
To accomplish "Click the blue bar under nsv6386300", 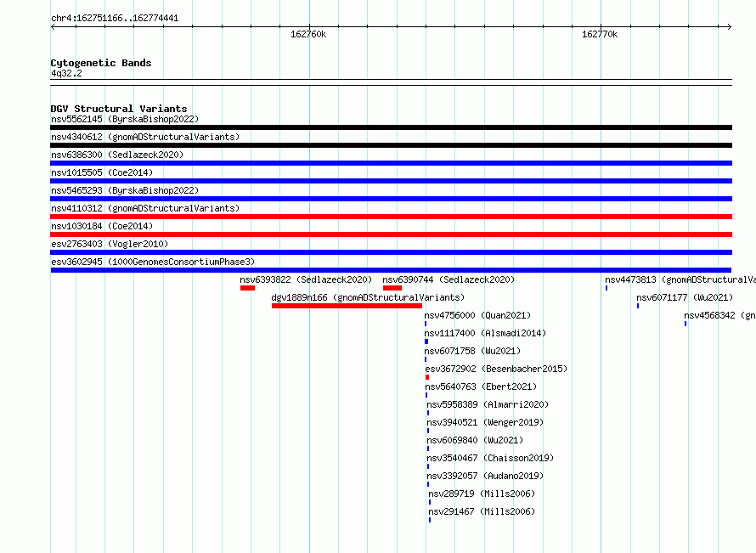I will pos(391,163).
